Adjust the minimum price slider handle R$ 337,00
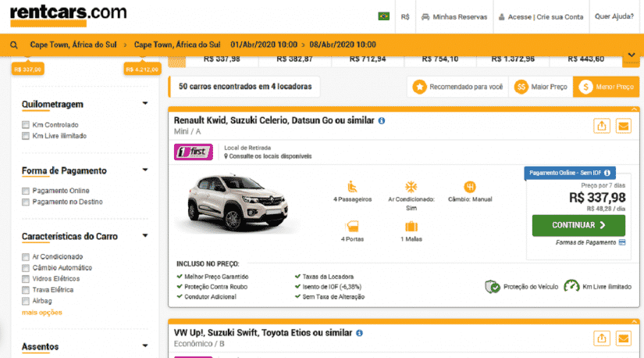 tap(27, 69)
